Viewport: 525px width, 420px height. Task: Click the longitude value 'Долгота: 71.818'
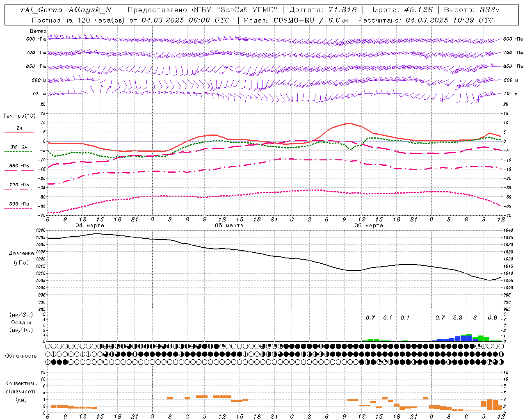pos(323,10)
